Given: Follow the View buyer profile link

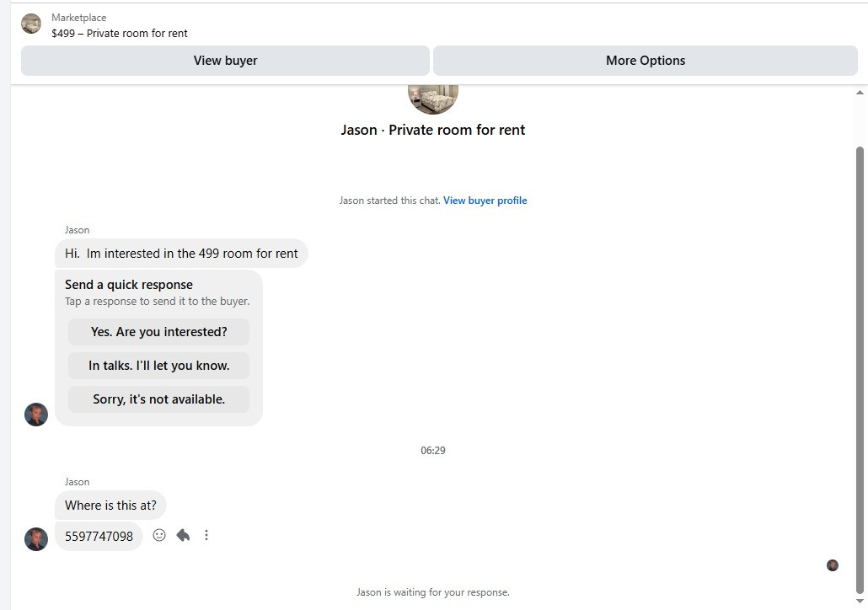Looking at the screenshot, I should point(485,201).
